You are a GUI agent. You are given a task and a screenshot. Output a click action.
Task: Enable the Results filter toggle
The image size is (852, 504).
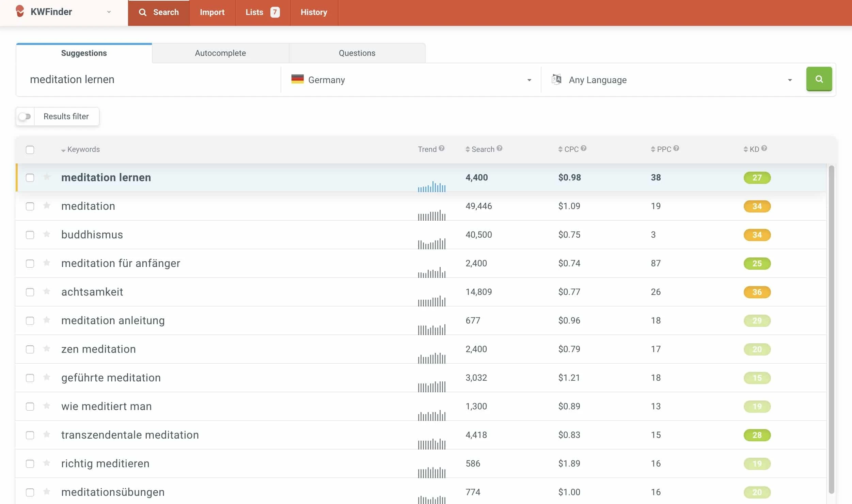point(25,116)
